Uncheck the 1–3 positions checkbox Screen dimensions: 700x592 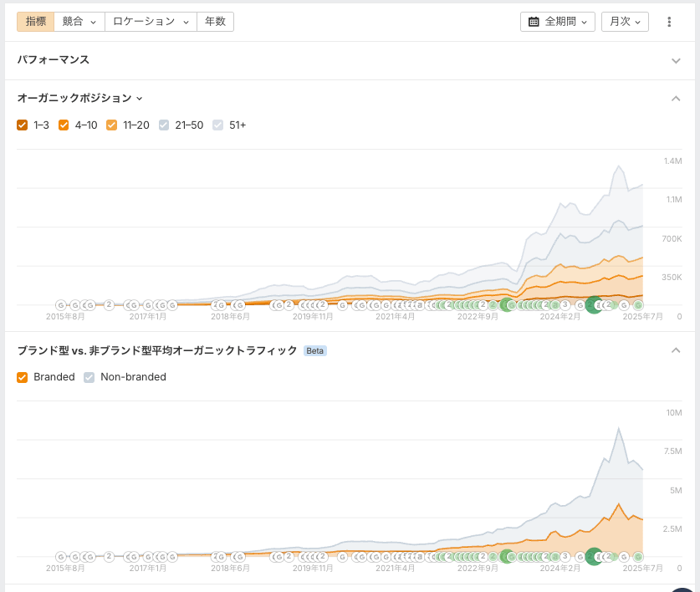pyautogui.click(x=23, y=125)
